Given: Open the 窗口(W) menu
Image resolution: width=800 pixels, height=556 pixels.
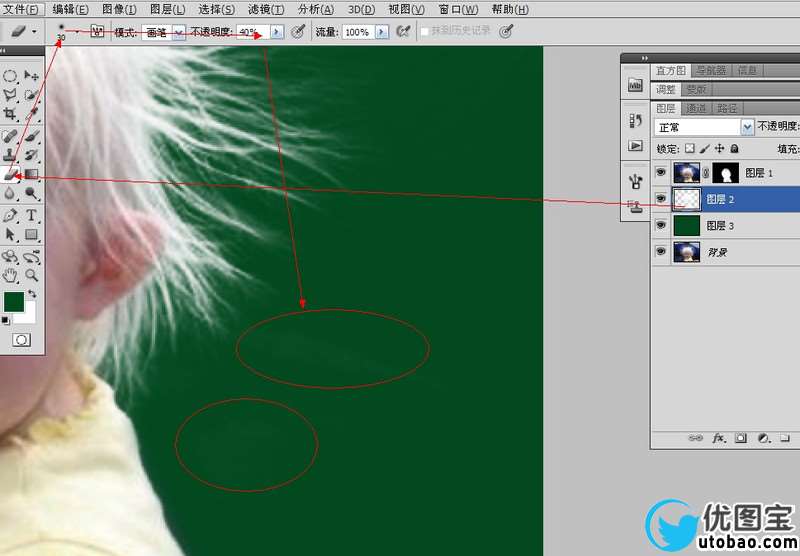Looking at the screenshot, I should (x=458, y=9).
